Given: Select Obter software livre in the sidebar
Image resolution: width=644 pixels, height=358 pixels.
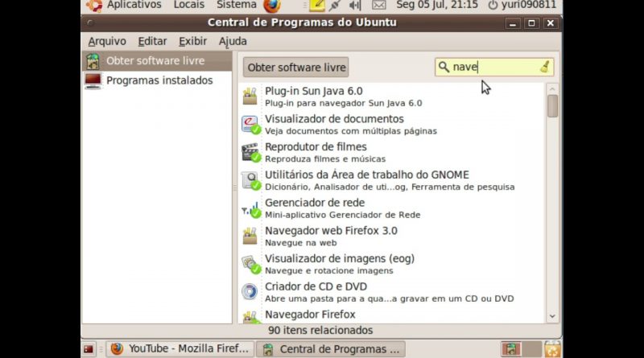Looking at the screenshot, I should click(x=157, y=61).
